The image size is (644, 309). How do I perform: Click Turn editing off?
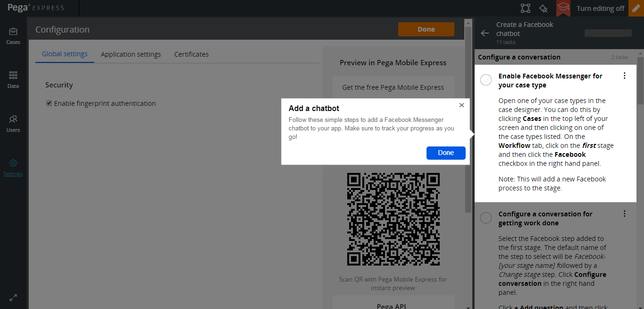pyautogui.click(x=600, y=8)
